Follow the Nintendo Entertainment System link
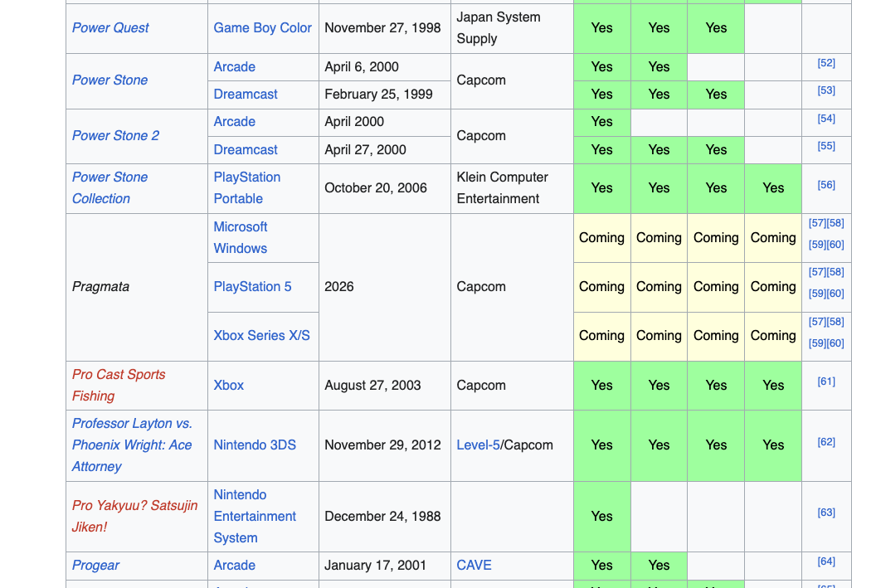The height and width of the screenshot is (588, 876). click(254, 516)
